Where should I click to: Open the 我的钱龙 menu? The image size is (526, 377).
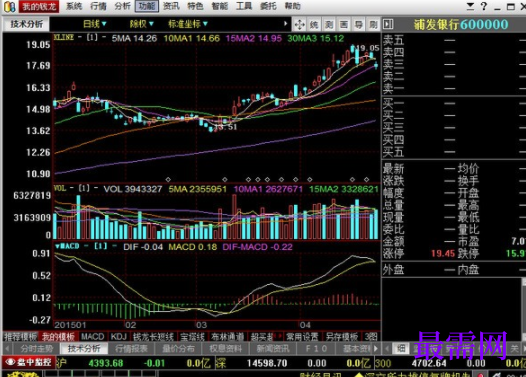[39, 6]
